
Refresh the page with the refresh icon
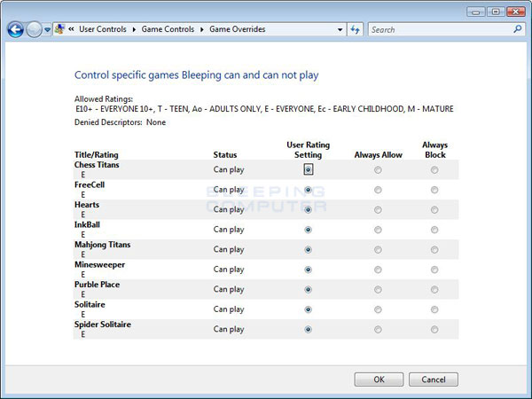pos(356,29)
